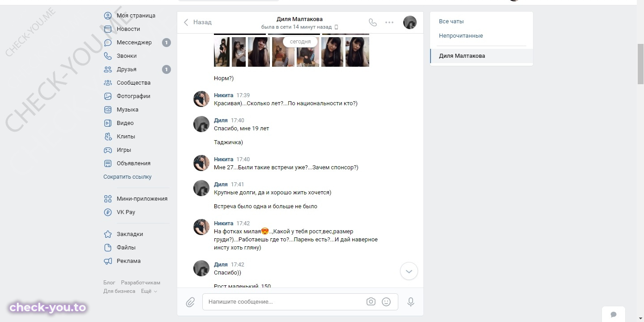Image resolution: width=644 pixels, height=322 pixels.
Task: Click the Звонки phone icon in sidebar
Action: point(108,56)
